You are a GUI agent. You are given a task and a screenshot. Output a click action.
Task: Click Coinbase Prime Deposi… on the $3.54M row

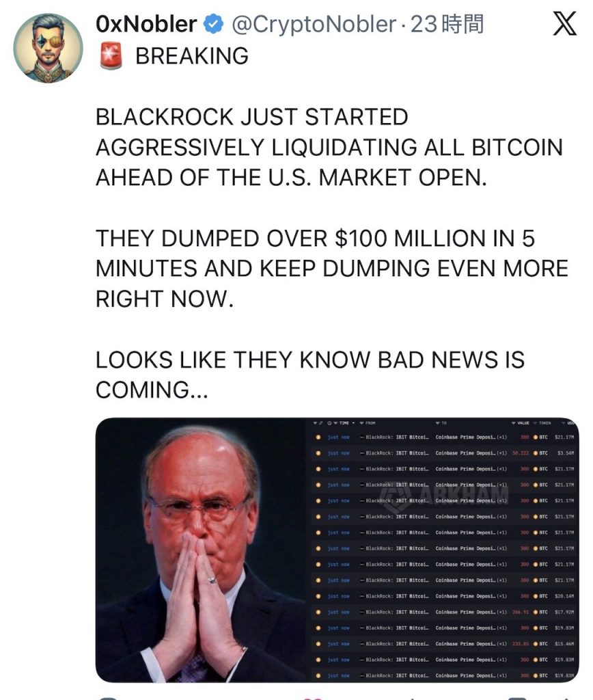(x=465, y=453)
